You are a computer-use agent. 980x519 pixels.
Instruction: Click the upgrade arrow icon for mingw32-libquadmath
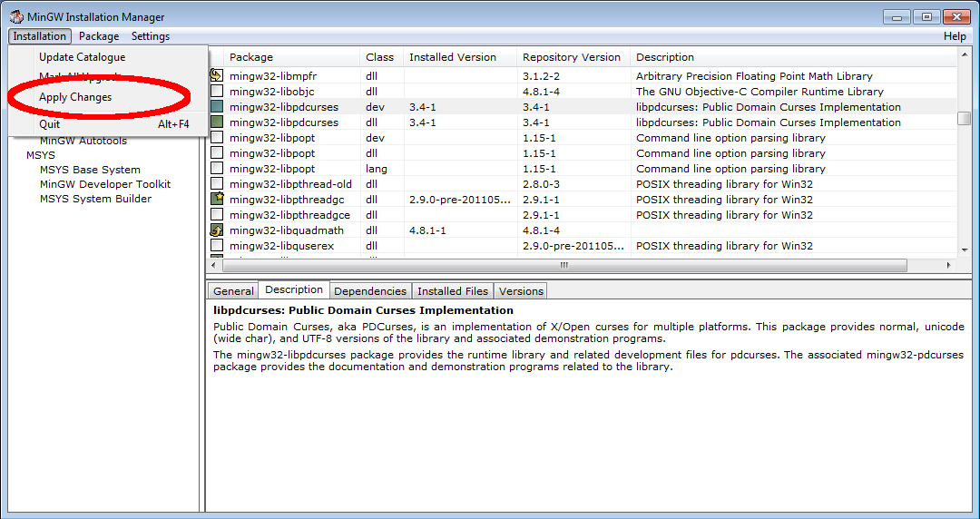pos(217,230)
